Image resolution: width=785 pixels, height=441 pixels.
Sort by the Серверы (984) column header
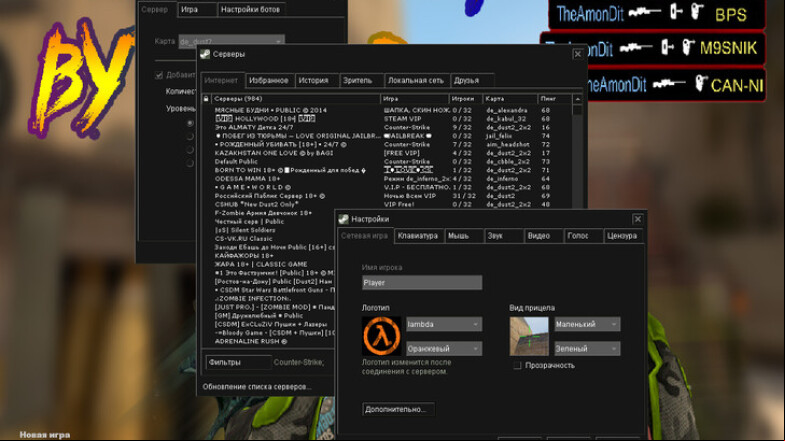[x=295, y=99]
